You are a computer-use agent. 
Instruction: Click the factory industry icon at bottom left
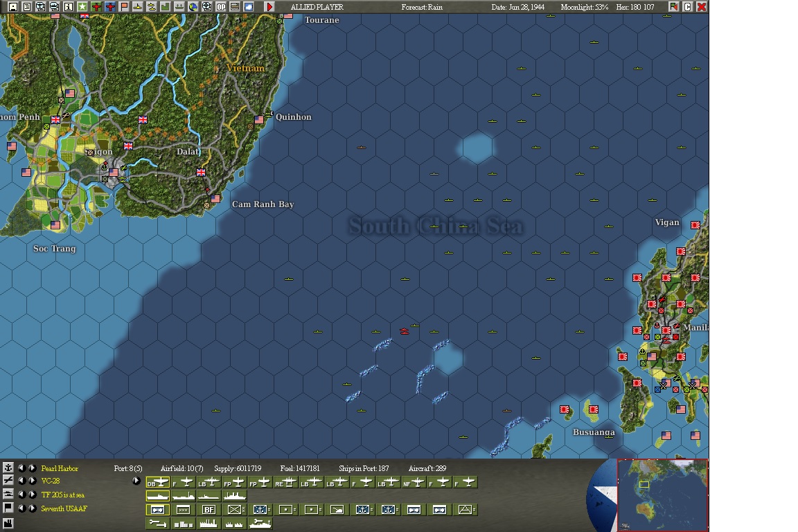coord(8,523)
